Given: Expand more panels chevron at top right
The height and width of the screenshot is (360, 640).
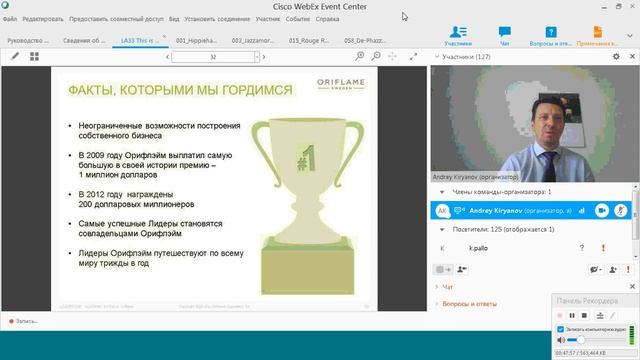Looking at the screenshot, I should (x=630, y=36).
